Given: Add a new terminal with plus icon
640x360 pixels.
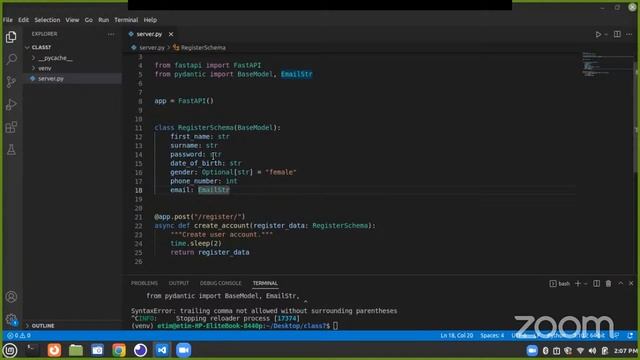Looking at the screenshot, I should tap(578, 283).
